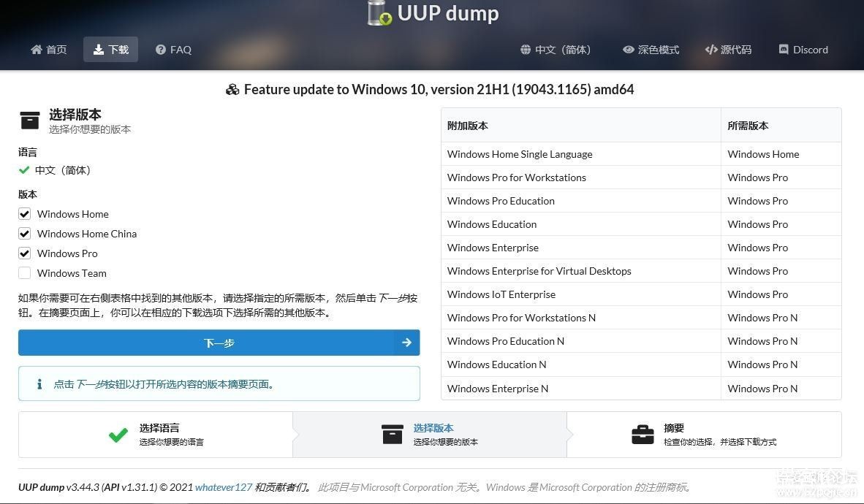The image size is (864, 504).
Task: Click the 下一步 next button
Action: tap(219, 343)
